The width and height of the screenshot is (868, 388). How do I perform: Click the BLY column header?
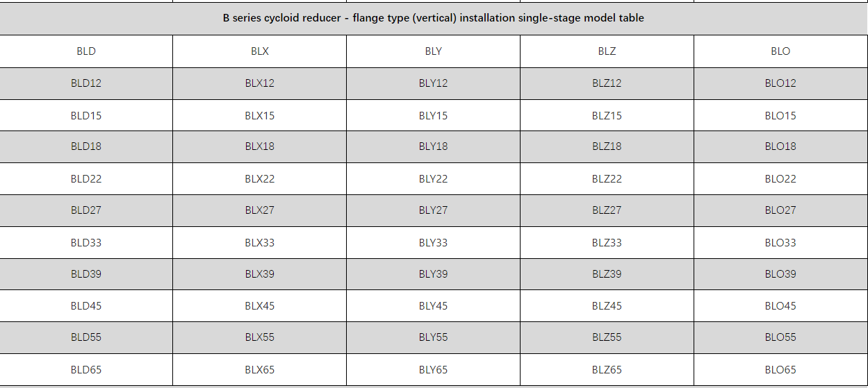(433, 51)
